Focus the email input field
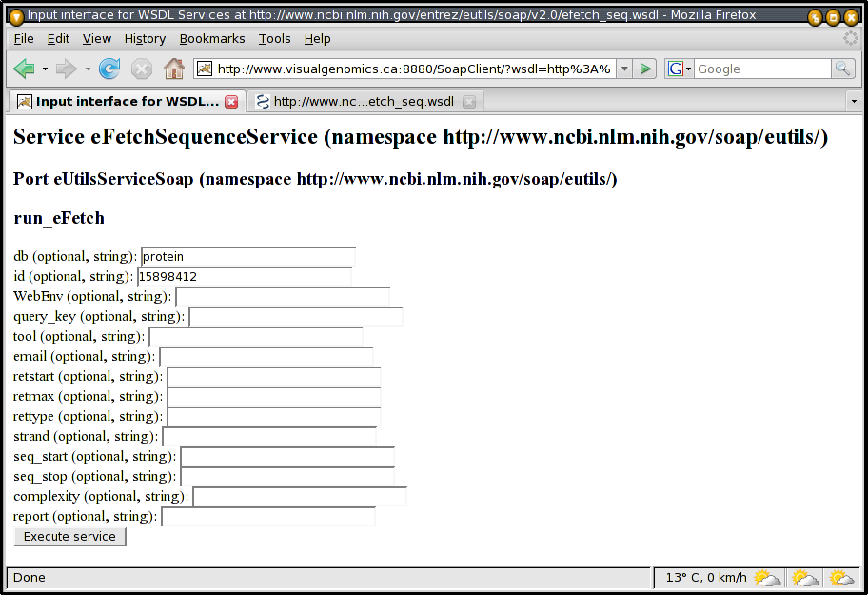 click(266, 357)
